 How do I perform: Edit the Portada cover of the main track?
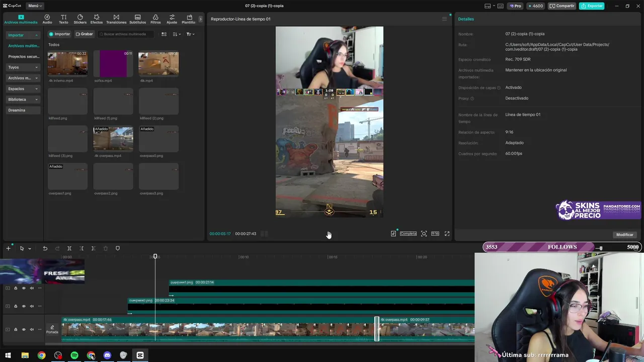pyautogui.click(x=52, y=330)
